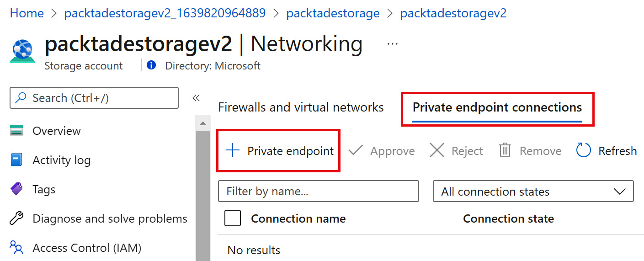Open the ellipsis more options menu
Image resolution: width=644 pixels, height=261 pixels.
392,44
